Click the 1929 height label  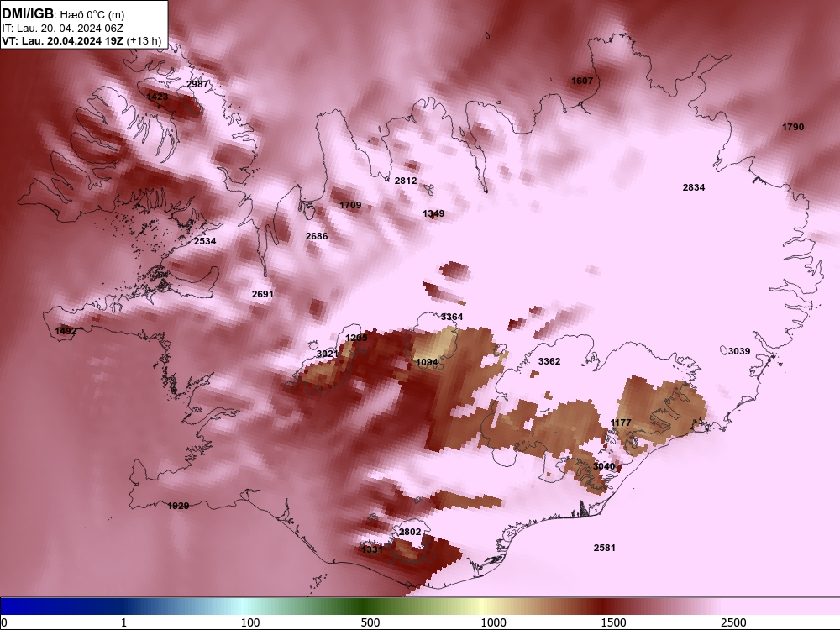pyautogui.click(x=178, y=506)
